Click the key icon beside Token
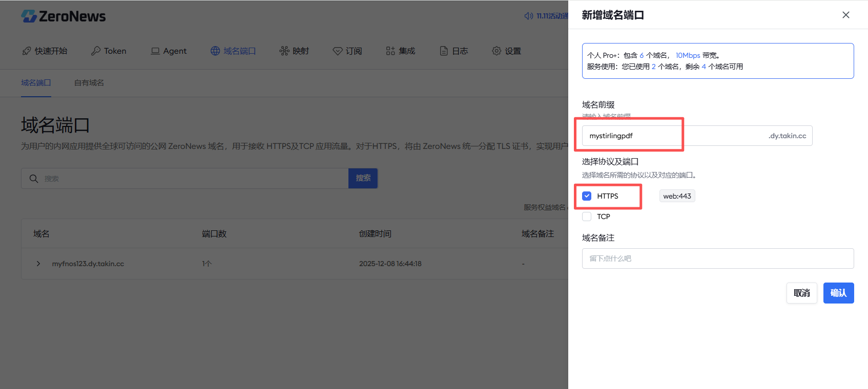The image size is (868, 389). 96,51
